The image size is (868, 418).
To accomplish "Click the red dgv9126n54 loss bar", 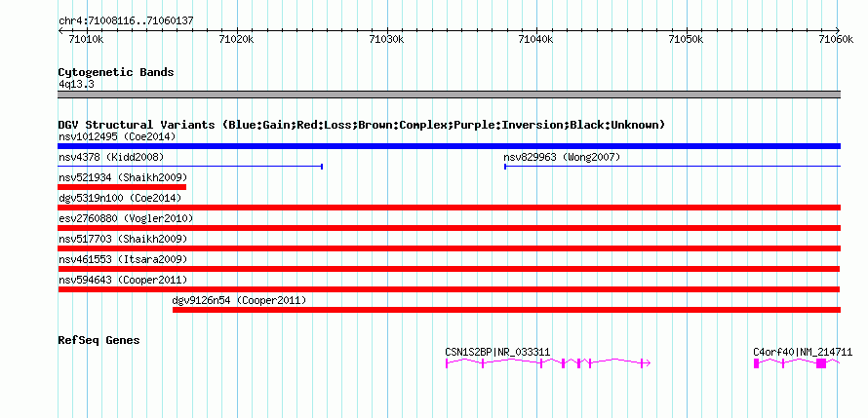I will coord(506,310).
